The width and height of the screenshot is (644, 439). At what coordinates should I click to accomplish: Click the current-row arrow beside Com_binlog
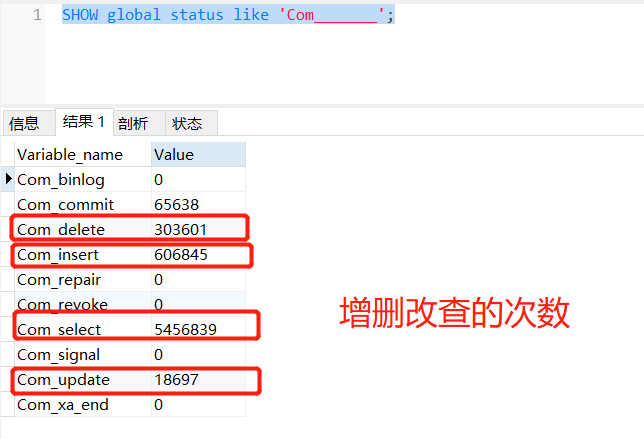pos(8,179)
